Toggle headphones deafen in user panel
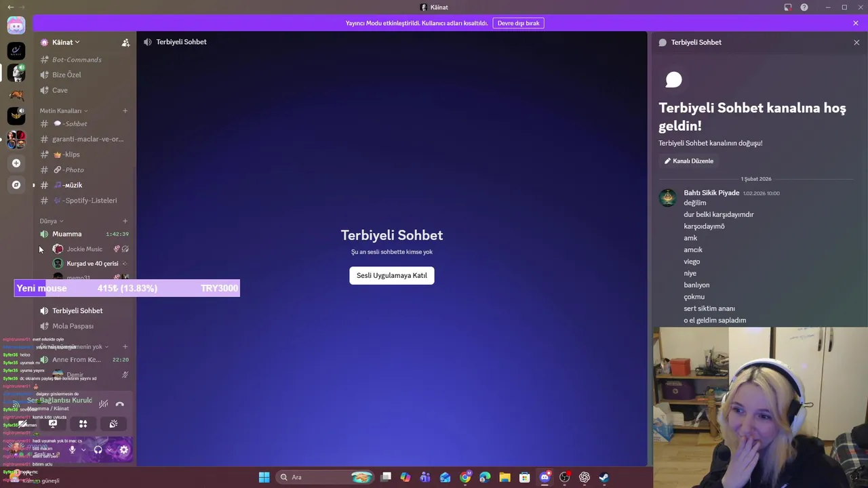The width and height of the screenshot is (868, 488). coord(98,449)
